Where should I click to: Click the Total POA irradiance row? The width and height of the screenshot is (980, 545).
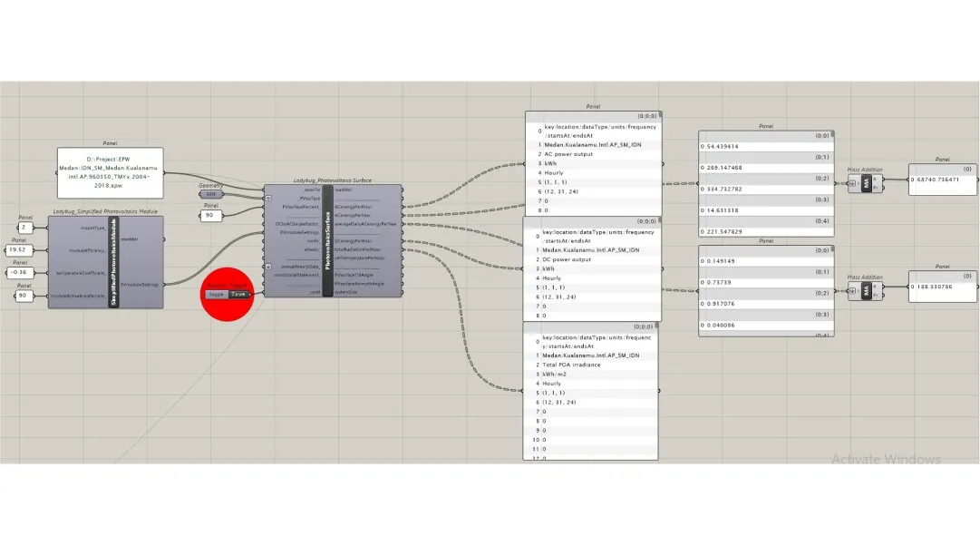(x=591, y=365)
